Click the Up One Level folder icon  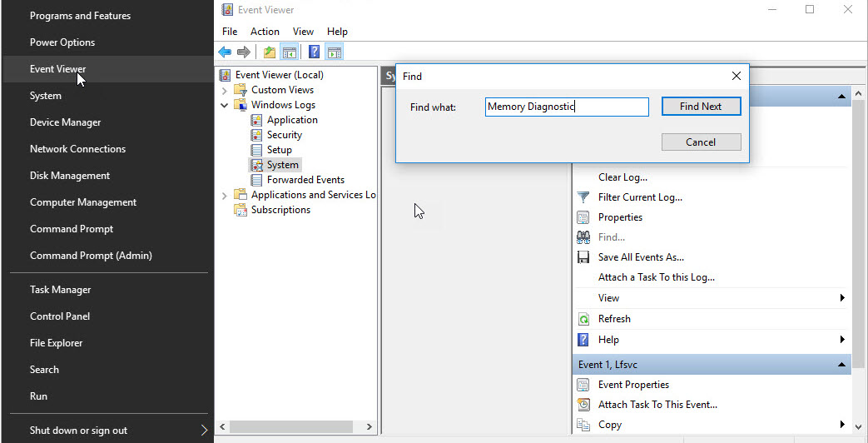(270, 52)
